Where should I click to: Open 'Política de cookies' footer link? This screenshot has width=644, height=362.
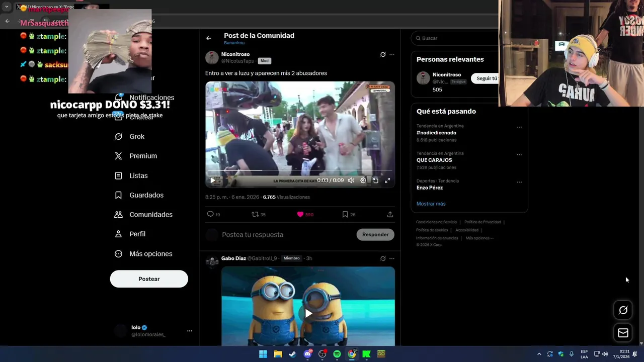tap(432, 230)
